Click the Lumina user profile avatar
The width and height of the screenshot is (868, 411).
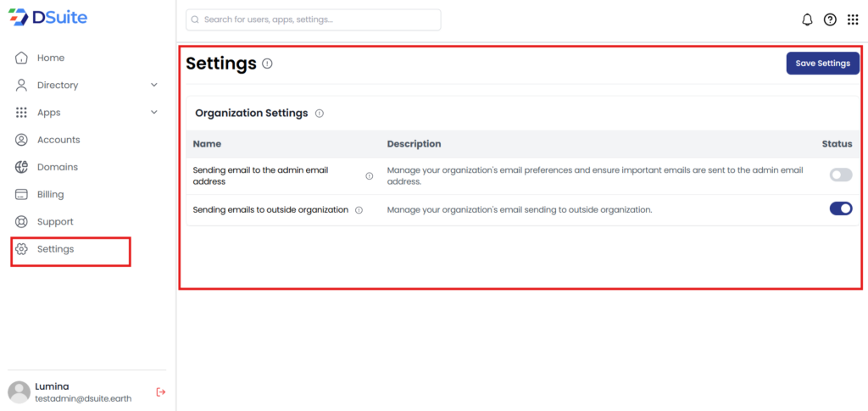pyautogui.click(x=19, y=392)
